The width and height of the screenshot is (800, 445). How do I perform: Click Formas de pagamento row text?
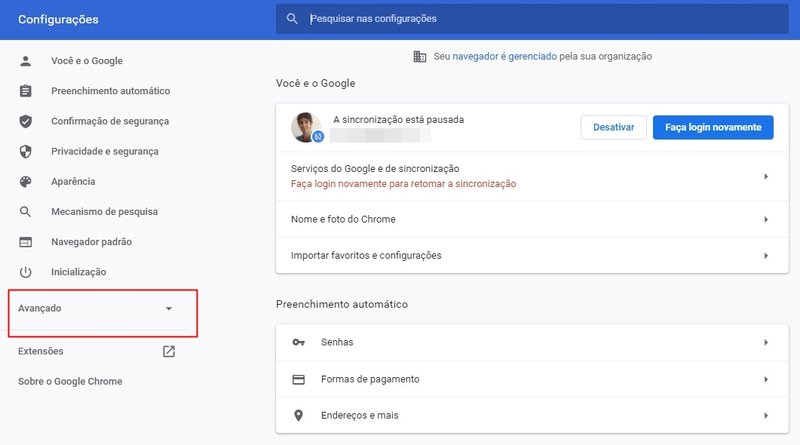pyautogui.click(x=370, y=379)
